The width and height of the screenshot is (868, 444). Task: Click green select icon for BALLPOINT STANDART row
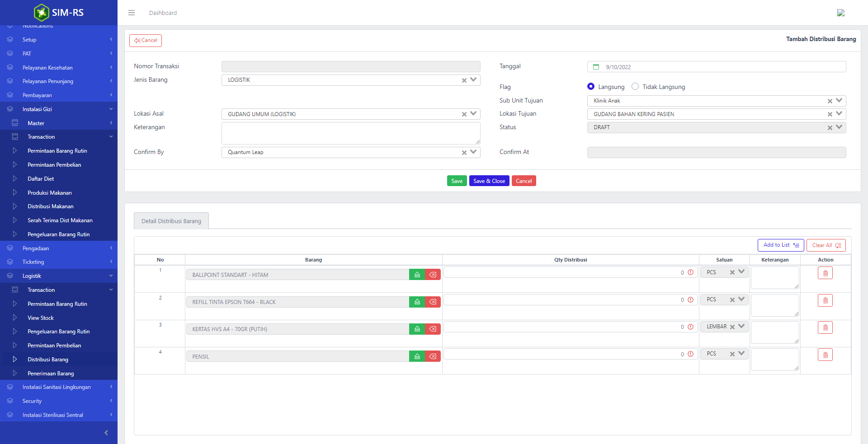pos(417,275)
